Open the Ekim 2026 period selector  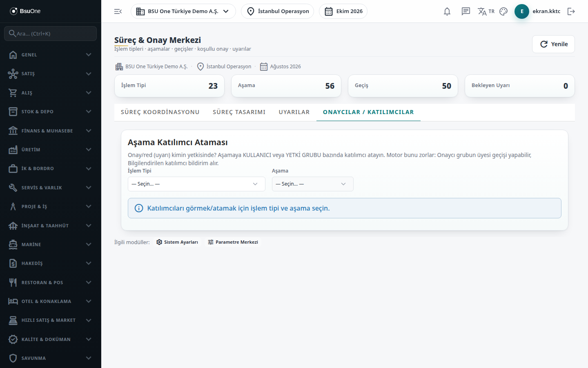(343, 11)
